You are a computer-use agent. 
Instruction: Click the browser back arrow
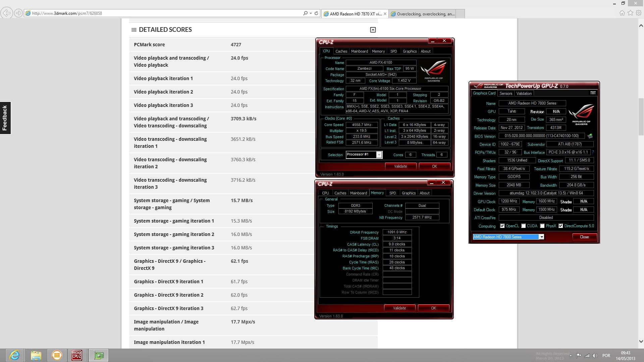pyautogui.click(x=6, y=13)
